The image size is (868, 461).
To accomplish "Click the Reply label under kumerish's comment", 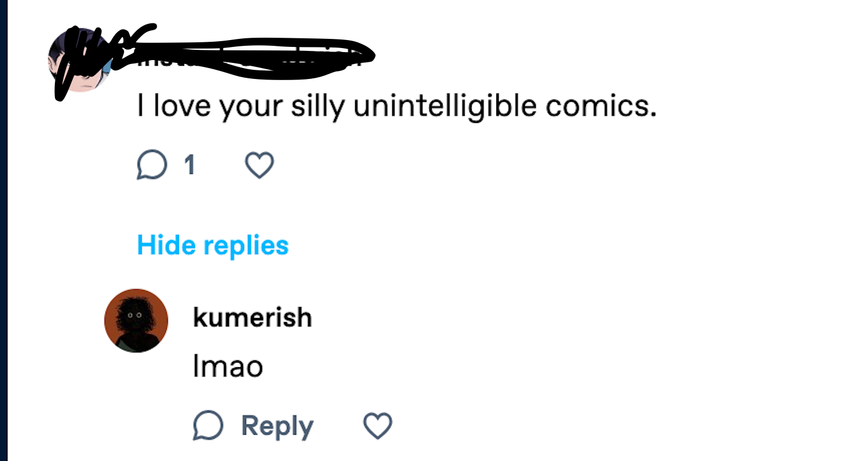I will 277,426.
